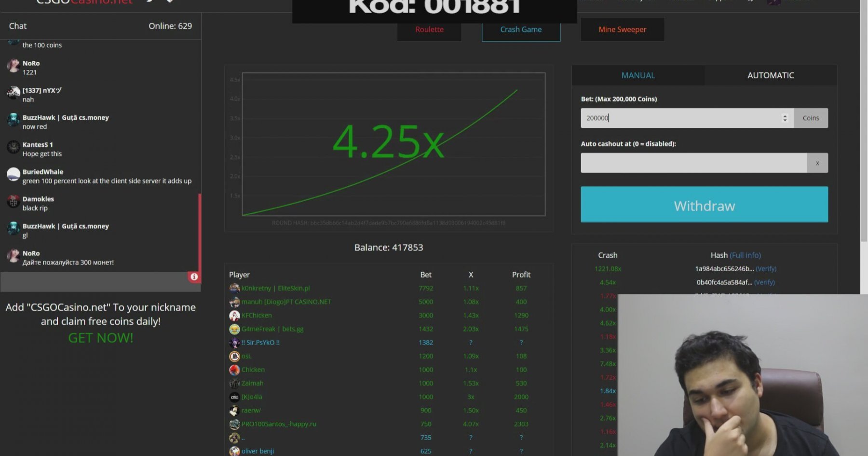Click k0nkretny's 7792 bet value

click(426, 288)
